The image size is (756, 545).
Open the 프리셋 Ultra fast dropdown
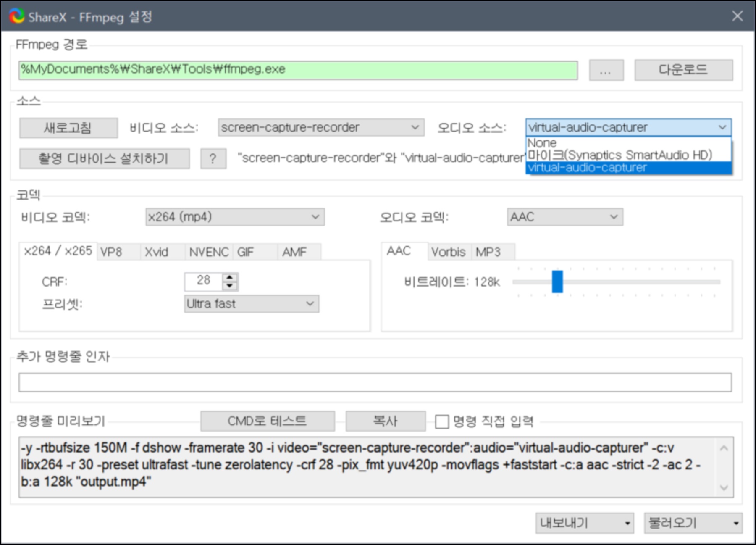click(252, 304)
